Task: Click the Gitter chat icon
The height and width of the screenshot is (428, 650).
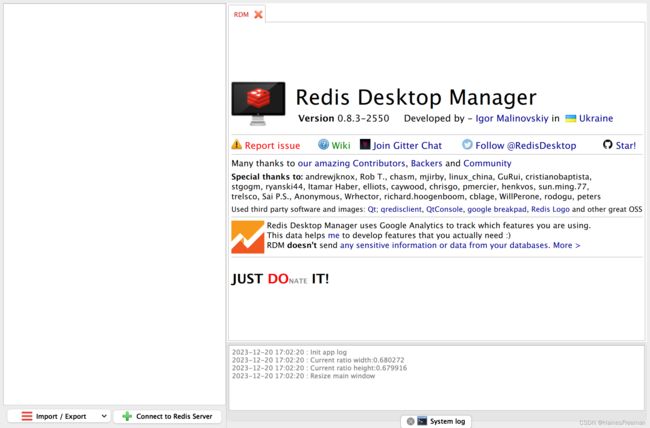Action: tap(365, 144)
